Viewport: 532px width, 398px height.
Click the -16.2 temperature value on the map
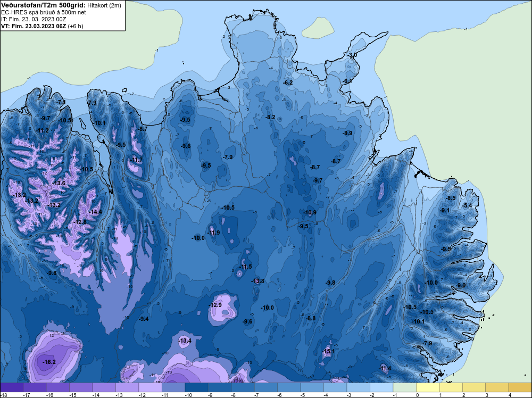pyautogui.click(x=49, y=362)
